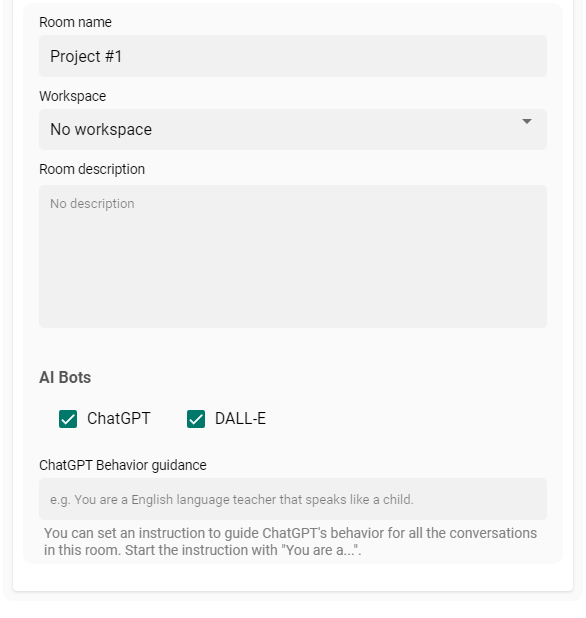The width and height of the screenshot is (586, 618).
Task: Toggle DALL-E via its label text
Action: point(240,418)
